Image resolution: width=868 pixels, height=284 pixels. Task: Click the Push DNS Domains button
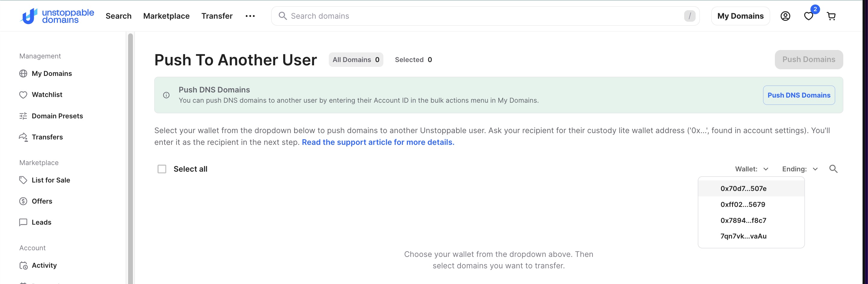coord(799,95)
